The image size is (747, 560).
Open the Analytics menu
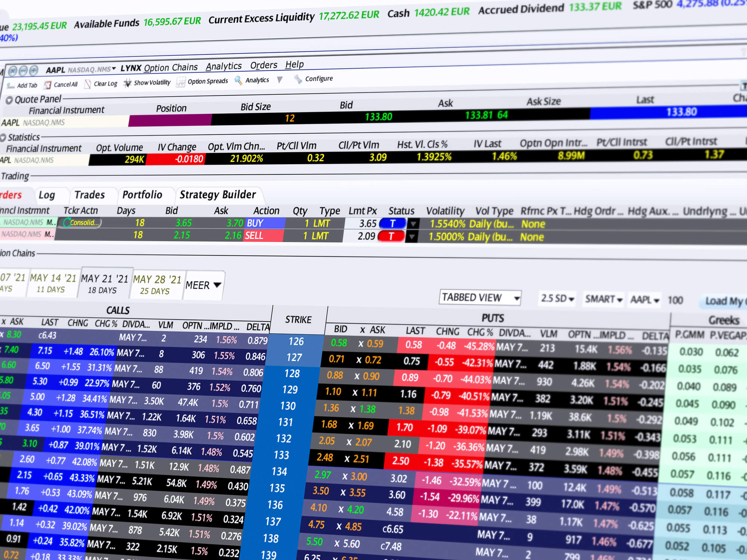(224, 66)
